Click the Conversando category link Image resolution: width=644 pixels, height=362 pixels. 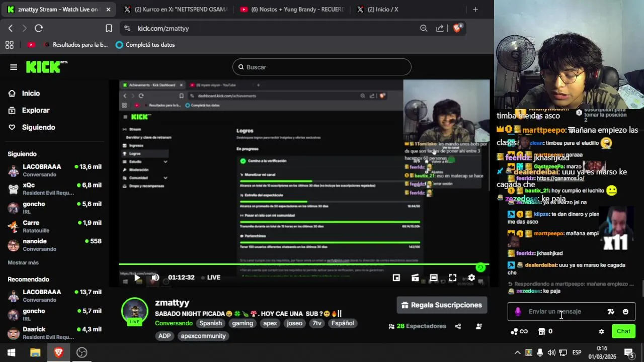[174, 323]
